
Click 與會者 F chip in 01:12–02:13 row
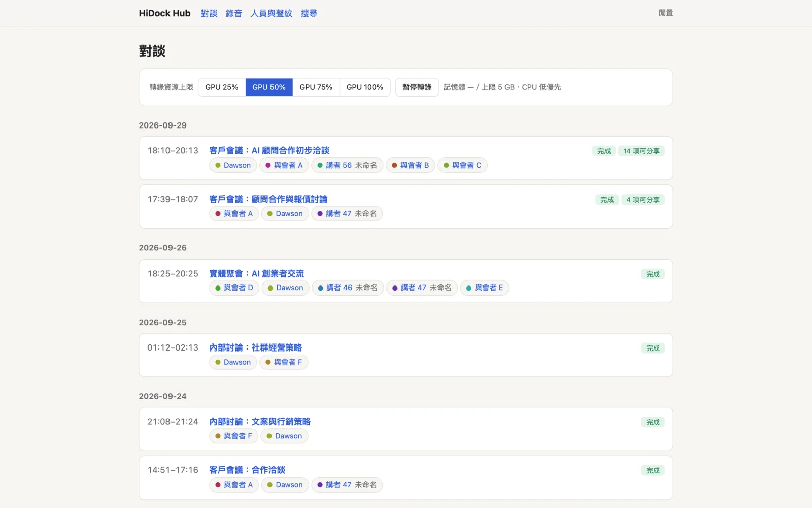click(x=284, y=362)
